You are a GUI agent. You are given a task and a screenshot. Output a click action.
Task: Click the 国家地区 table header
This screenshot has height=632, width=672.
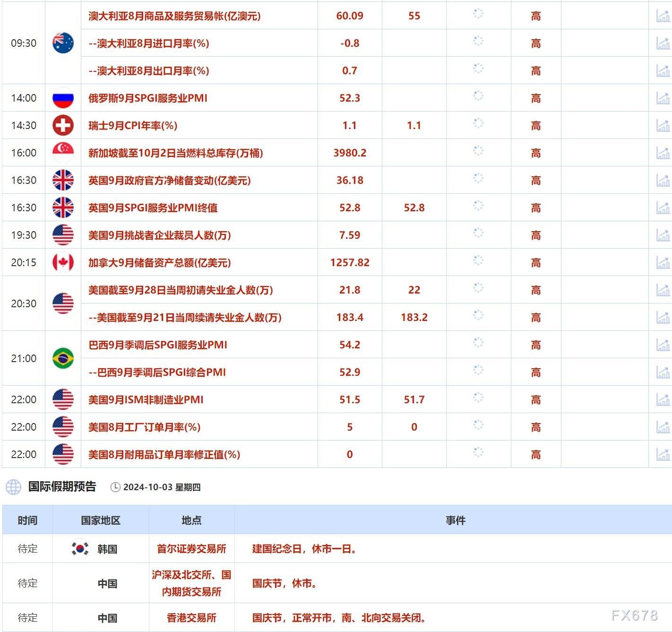click(x=100, y=520)
